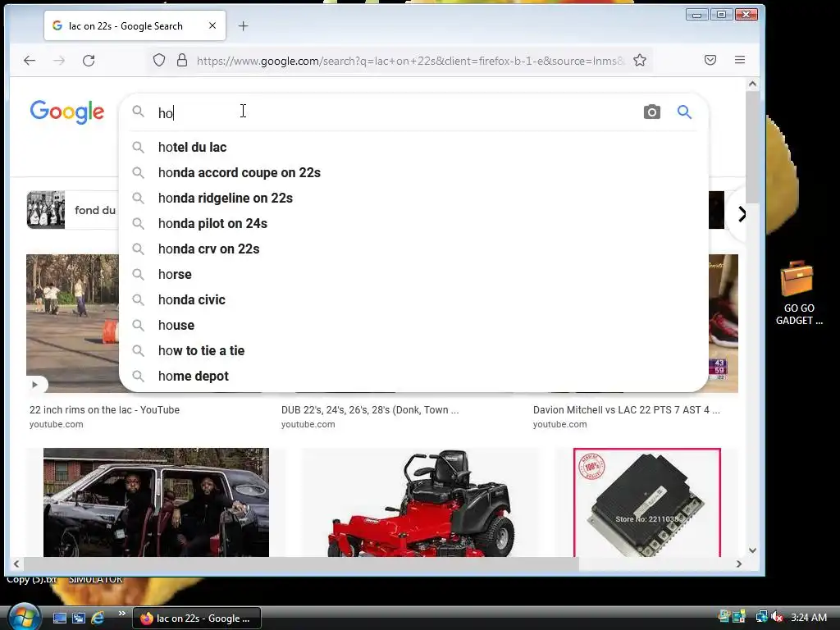Reload the page with refresh icon
The width and height of the screenshot is (840, 630).
click(x=89, y=61)
